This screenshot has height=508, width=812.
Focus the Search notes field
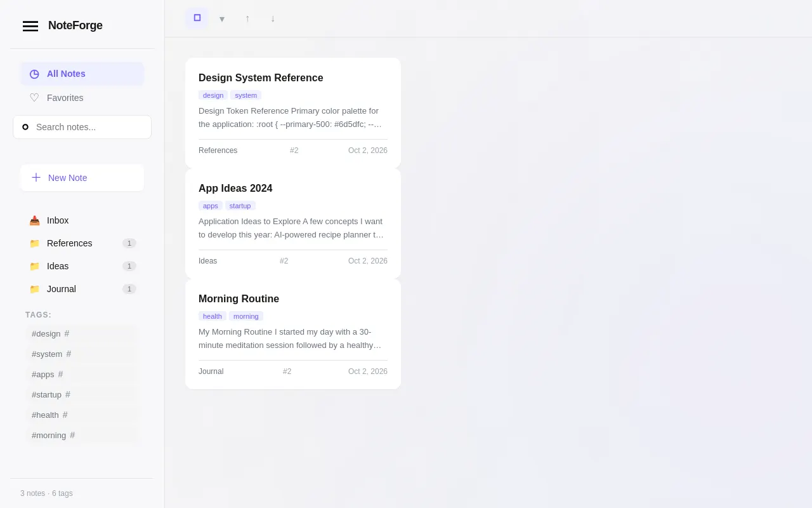(82, 127)
